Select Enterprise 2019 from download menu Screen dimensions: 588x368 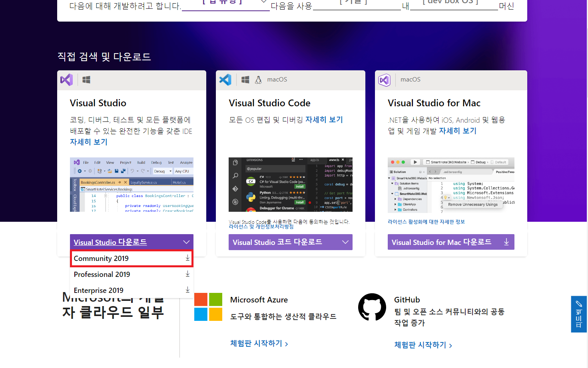click(132, 290)
